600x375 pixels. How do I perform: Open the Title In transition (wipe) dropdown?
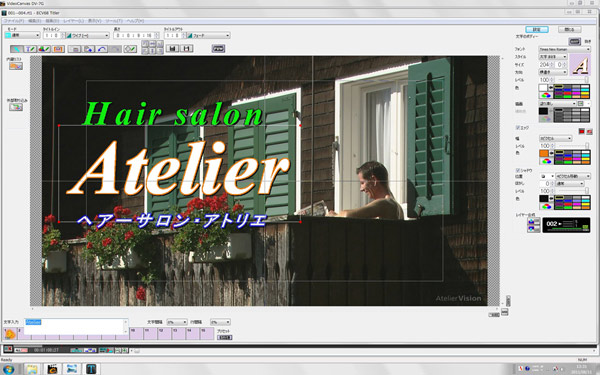88,35
